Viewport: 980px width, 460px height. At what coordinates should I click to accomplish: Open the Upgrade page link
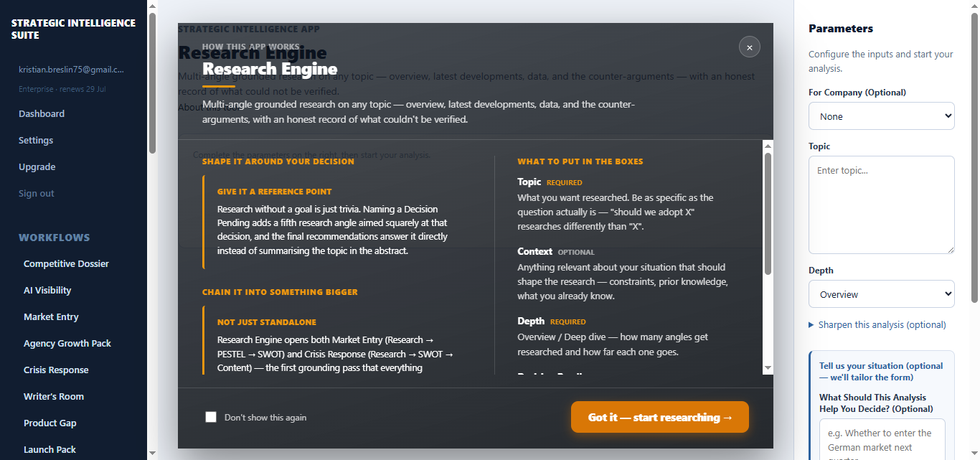pyautogui.click(x=37, y=166)
